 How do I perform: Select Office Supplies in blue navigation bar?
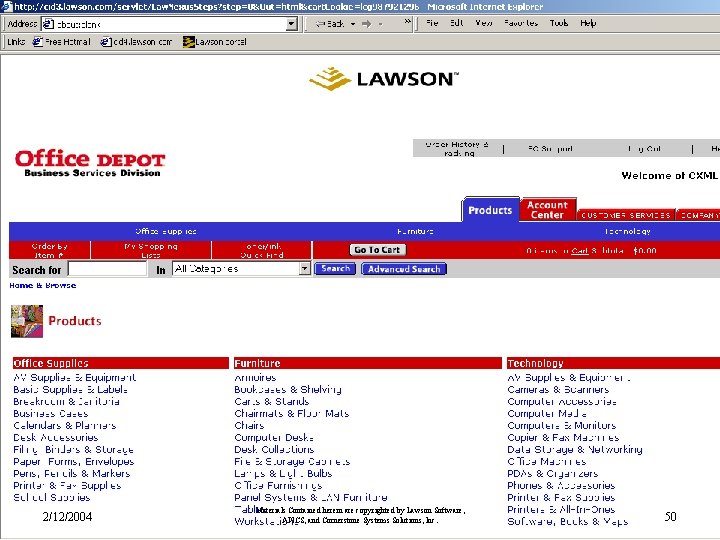point(166,231)
